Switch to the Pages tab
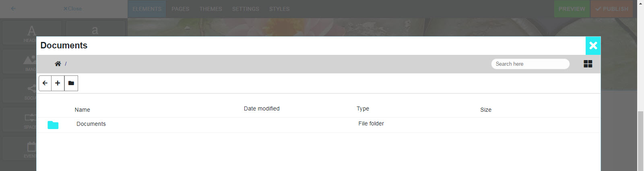This screenshot has width=644, height=171. click(180, 9)
